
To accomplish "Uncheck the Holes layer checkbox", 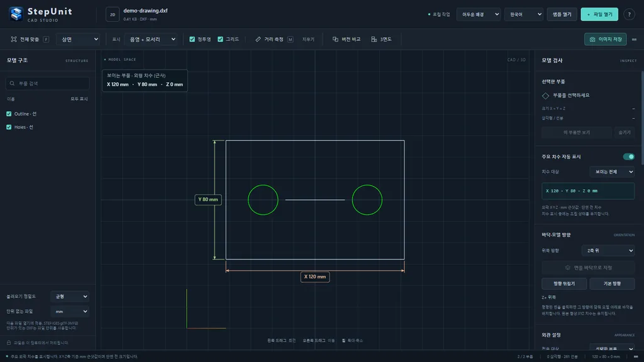I will [x=9, y=127].
